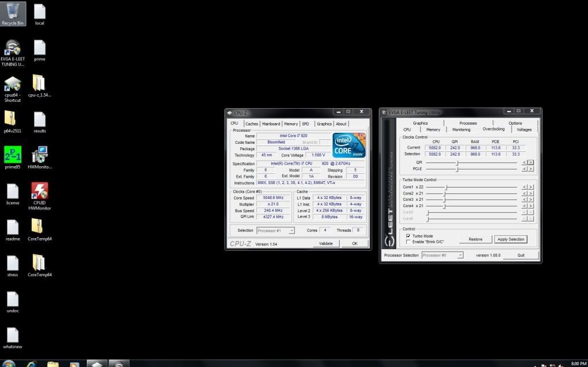Open Internet Explorer from the taskbar
The image size is (588, 367).
(32, 364)
